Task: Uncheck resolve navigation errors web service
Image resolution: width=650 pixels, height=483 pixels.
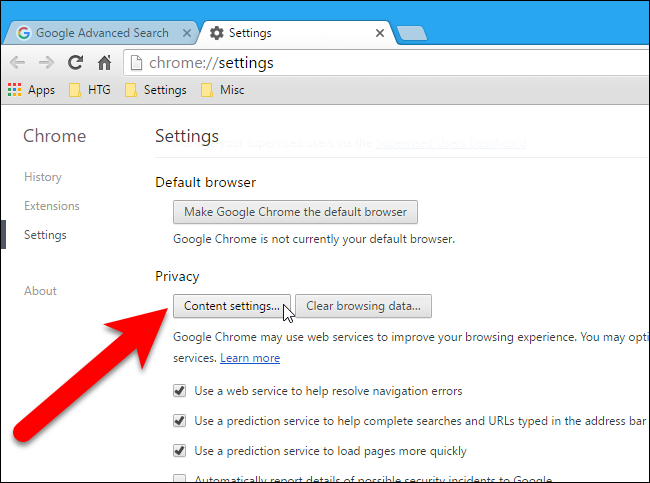Action: point(179,391)
